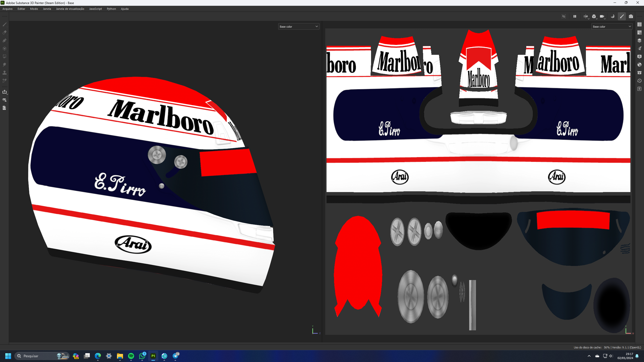644x362 pixels.
Task: Open Spotify from the taskbar
Action: 131,356
